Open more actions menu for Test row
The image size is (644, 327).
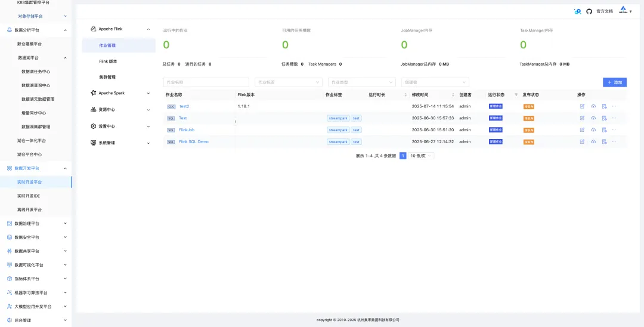pos(614,118)
